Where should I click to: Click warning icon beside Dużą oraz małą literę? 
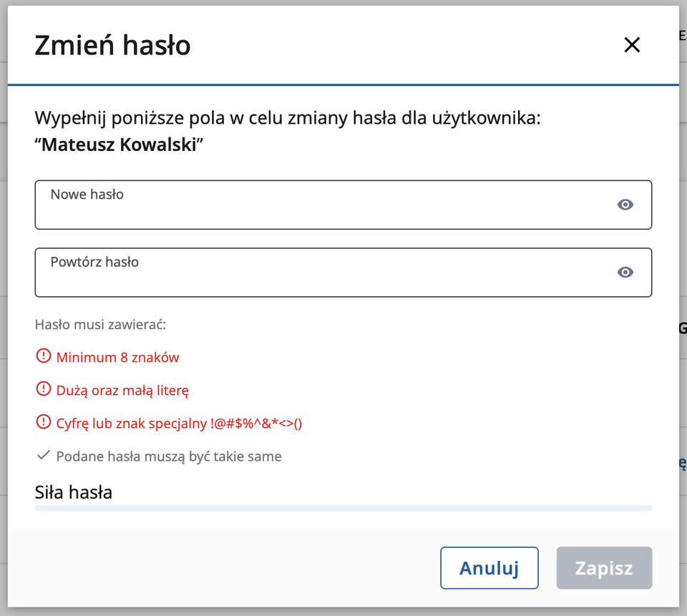pos(43,390)
